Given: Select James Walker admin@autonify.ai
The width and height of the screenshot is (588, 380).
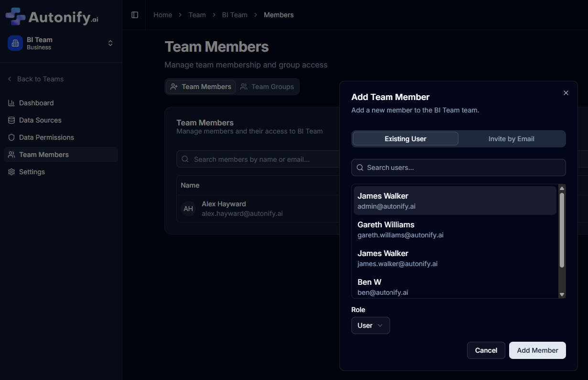Looking at the screenshot, I should 455,201.
